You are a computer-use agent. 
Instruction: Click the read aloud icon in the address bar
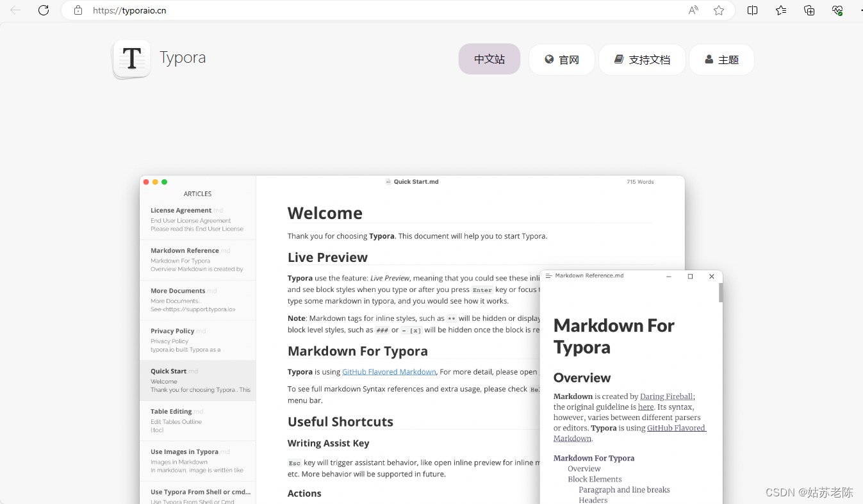[693, 10]
